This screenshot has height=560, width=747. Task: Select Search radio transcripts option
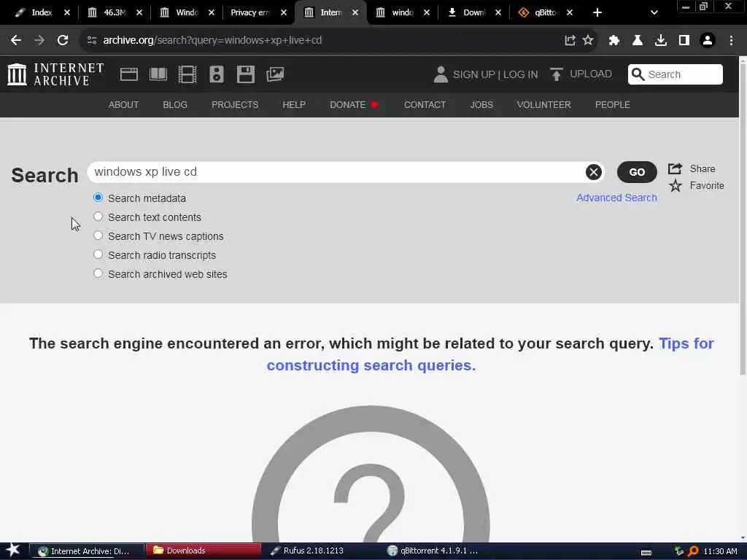coord(98,254)
